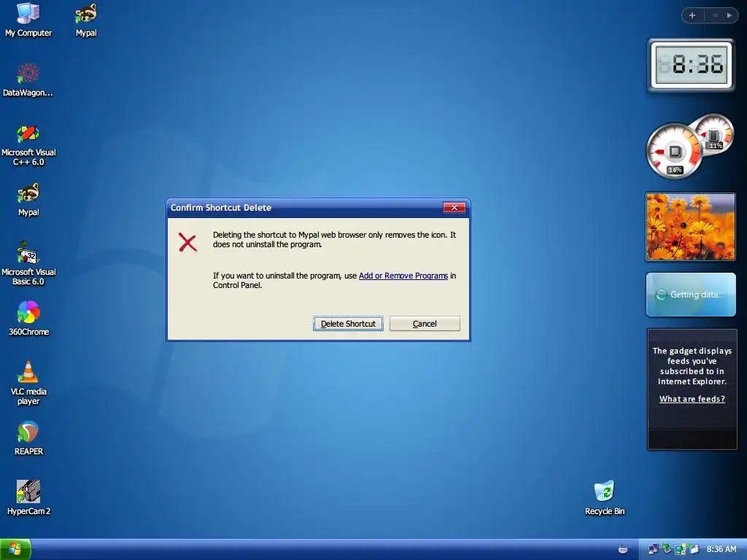Click the Confirm Shortcut Delete title bar

click(305, 208)
